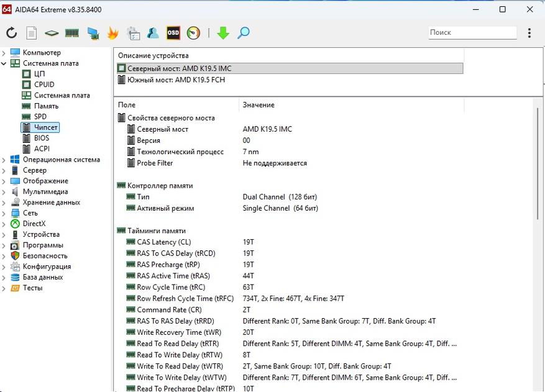Click the Refresh toolbar icon
Screen dimensions: 545x392
[x=11, y=33]
